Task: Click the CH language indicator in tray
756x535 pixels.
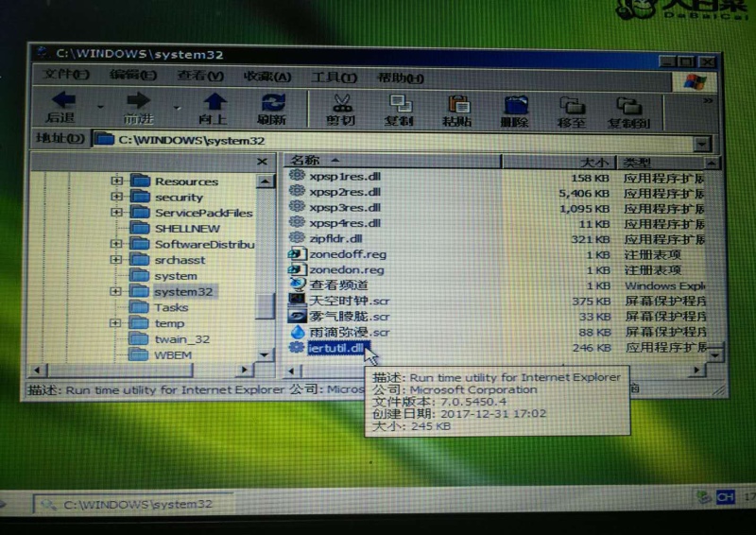Action: click(725, 497)
